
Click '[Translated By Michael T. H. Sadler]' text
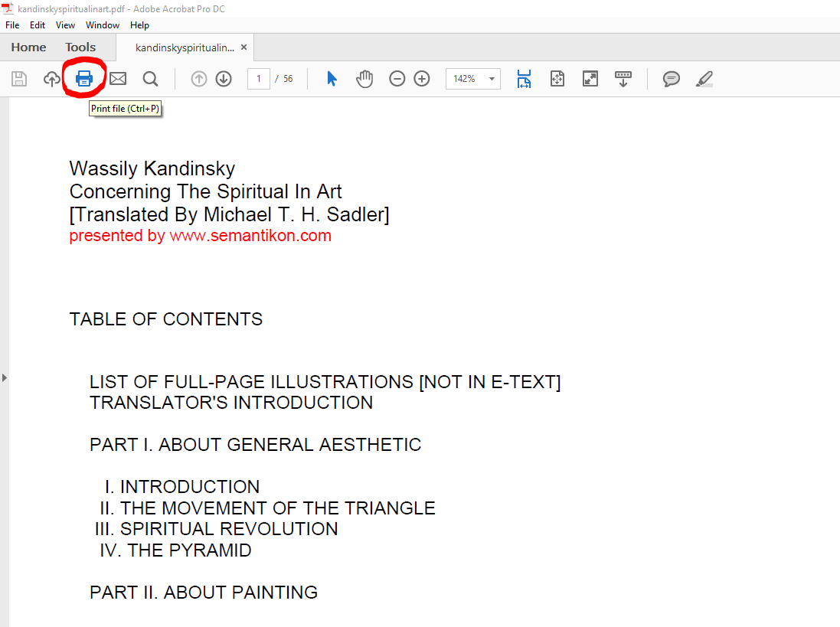(229, 214)
